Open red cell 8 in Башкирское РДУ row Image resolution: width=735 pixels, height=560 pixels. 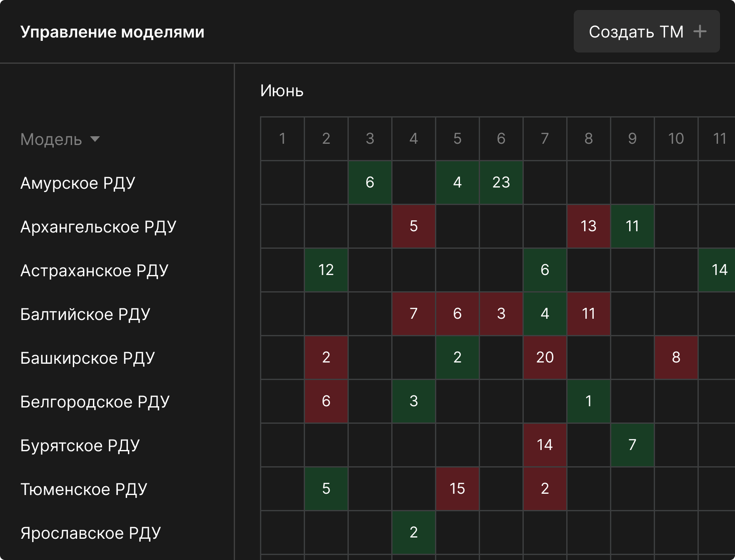pyautogui.click(x=676, y=357)
